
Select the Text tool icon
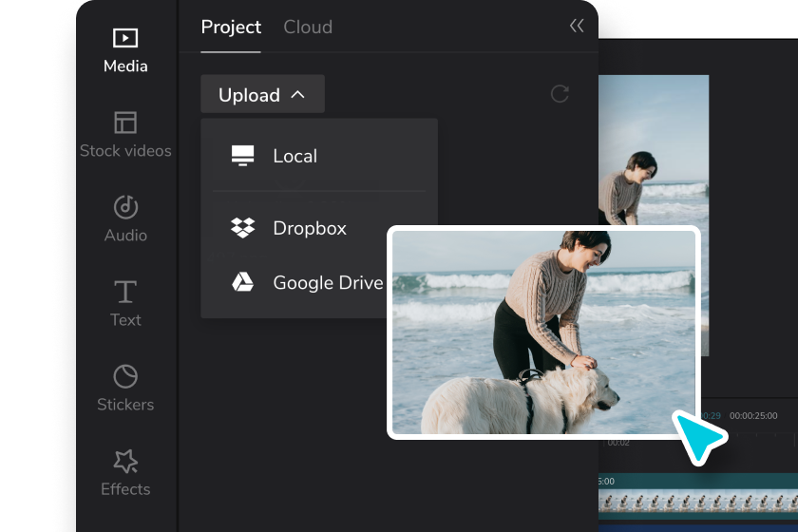pyautogui.click(x=125, y=292)
